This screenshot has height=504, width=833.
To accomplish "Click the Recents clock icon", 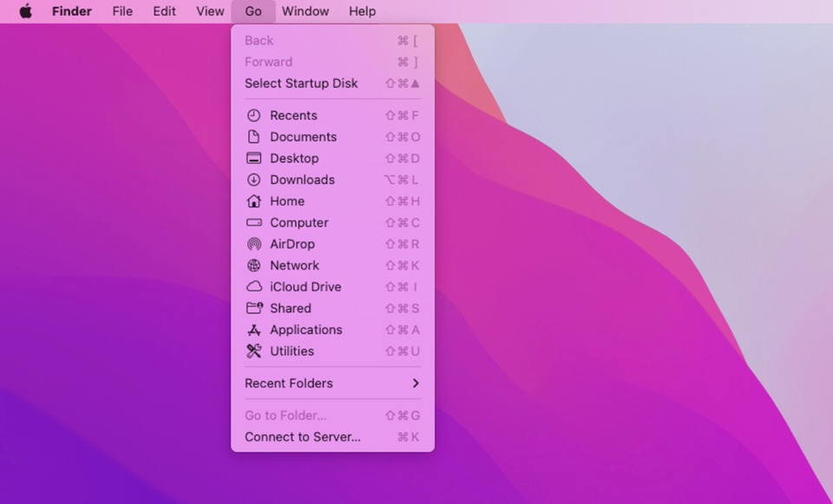I will [x=254, y=115].
